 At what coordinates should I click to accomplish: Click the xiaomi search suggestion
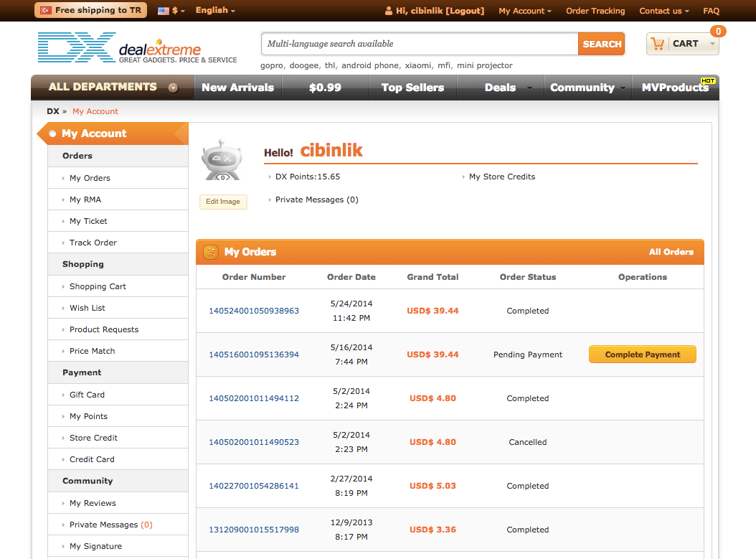[x=418, y=65]
